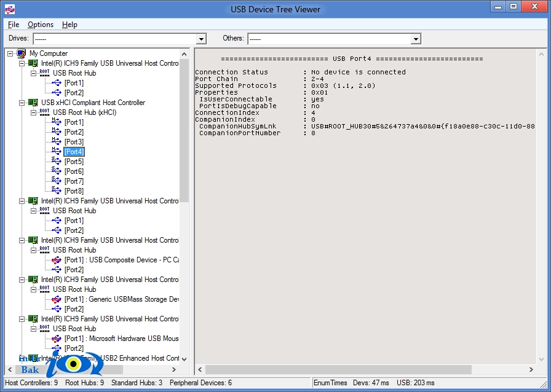Click the 'Host Controllers: 9' status bar entry
This screenshot has height=392, width=551.
tap(31, 383)
